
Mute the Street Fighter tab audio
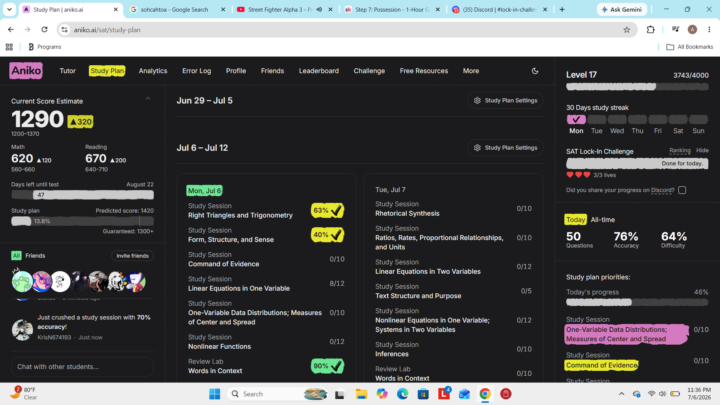[x=319, y=9]
